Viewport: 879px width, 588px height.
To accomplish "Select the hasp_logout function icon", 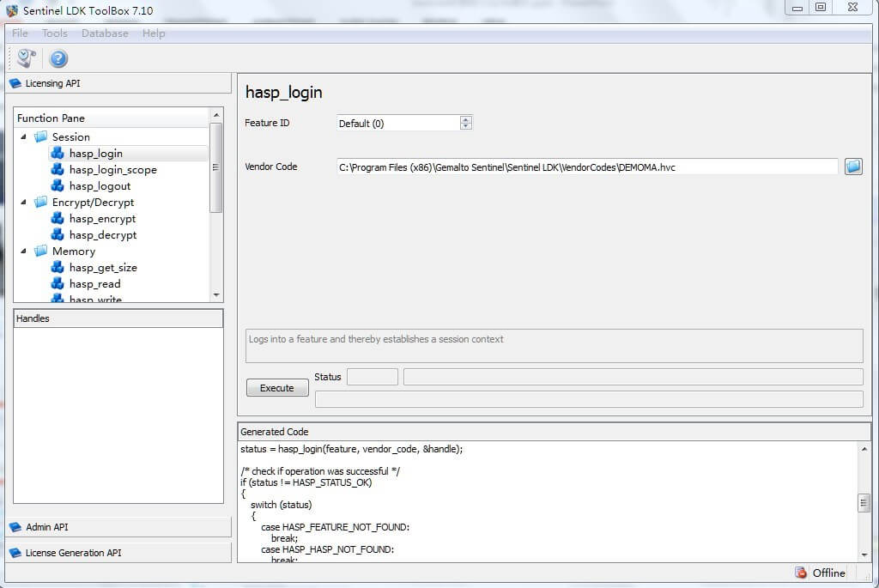I will 58,186.
